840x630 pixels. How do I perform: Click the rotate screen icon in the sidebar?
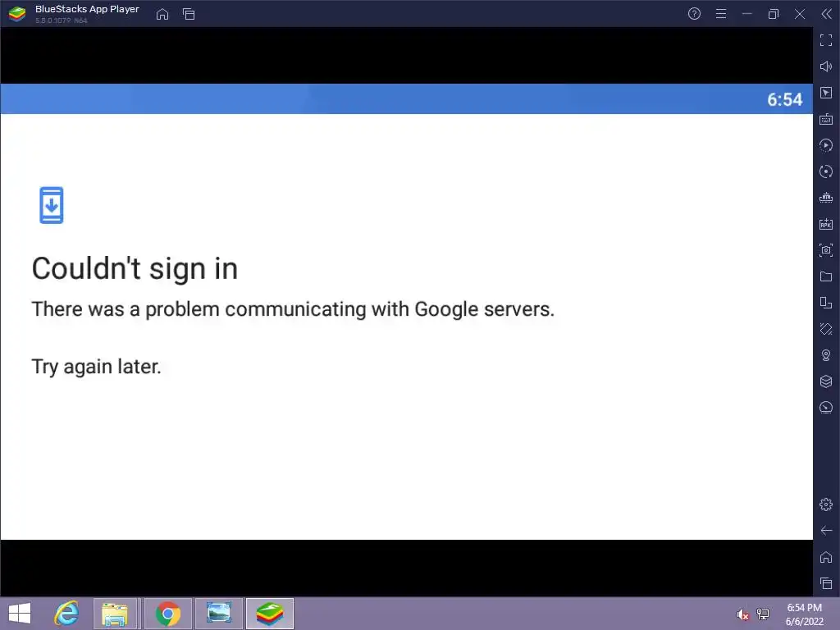(826, 303)
